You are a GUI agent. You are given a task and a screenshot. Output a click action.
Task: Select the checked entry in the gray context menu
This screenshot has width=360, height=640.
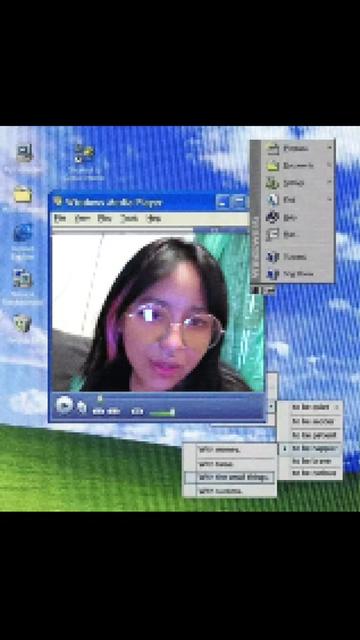[x=310, y=448]
